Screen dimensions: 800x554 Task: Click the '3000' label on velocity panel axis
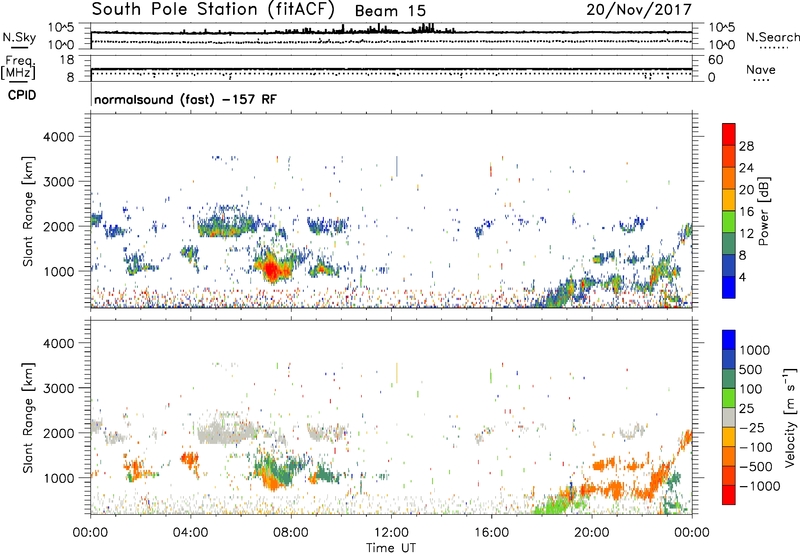pyautogui.click(x=59, y=388)
